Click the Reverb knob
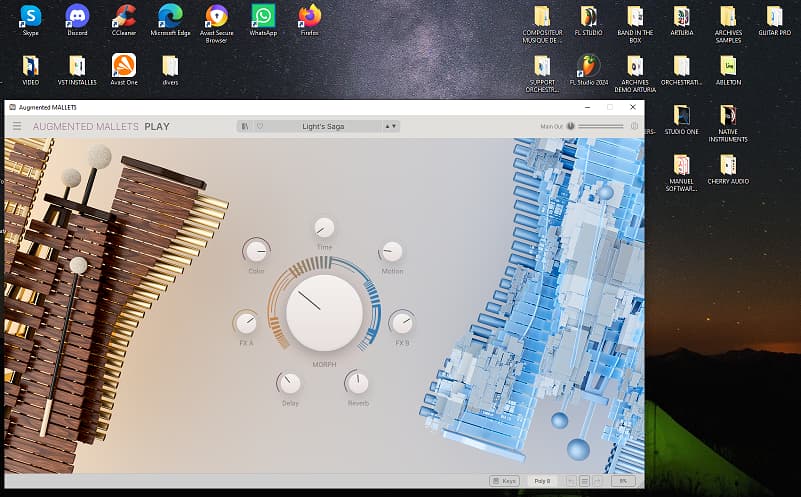801x497 pixels. [x=357, y=383]
